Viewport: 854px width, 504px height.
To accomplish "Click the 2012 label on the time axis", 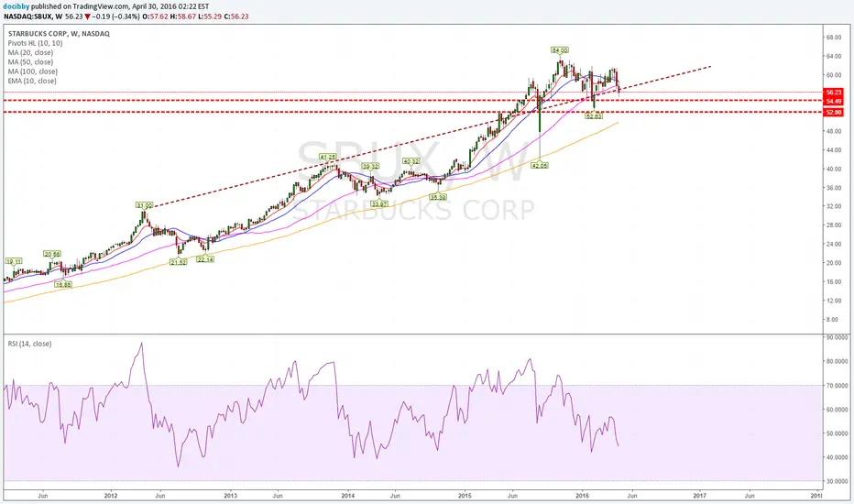I will pyautogui.click(x=111, y=496).
